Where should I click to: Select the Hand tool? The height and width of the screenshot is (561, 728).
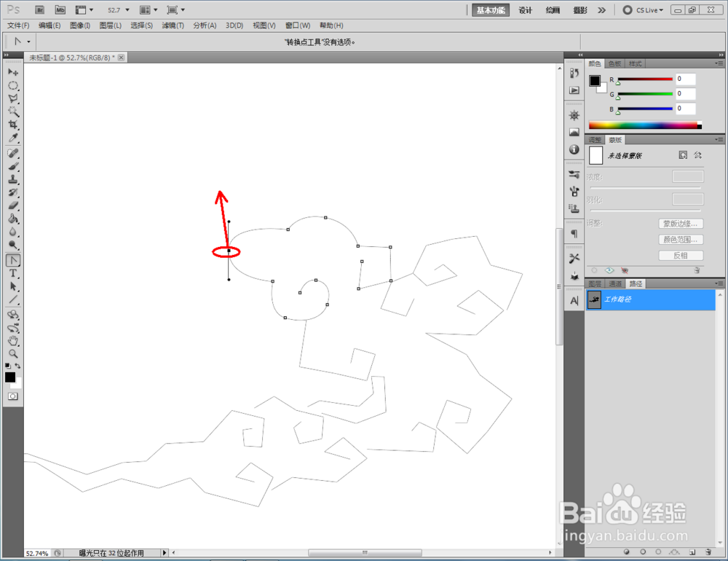(x=13, y=341)
